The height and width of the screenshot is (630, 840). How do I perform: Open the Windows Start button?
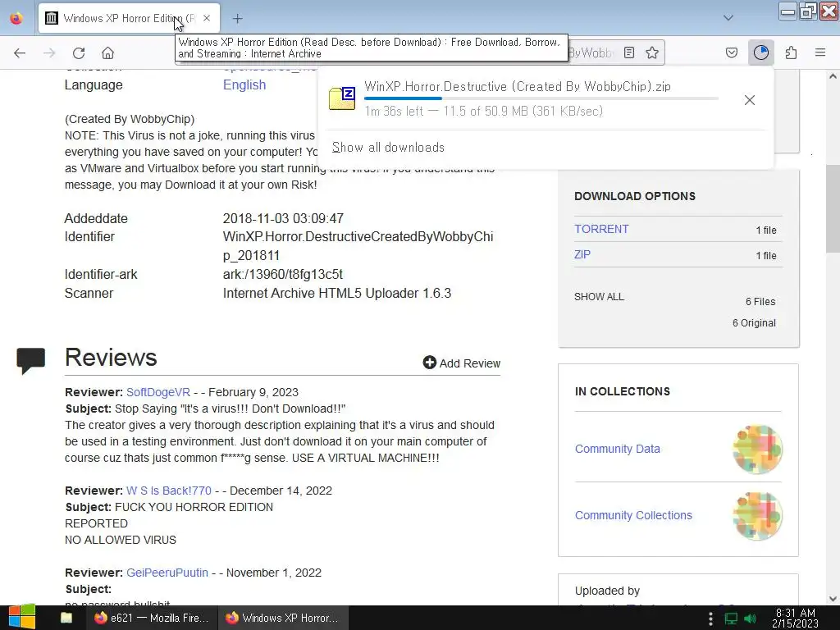click(22, 618)
